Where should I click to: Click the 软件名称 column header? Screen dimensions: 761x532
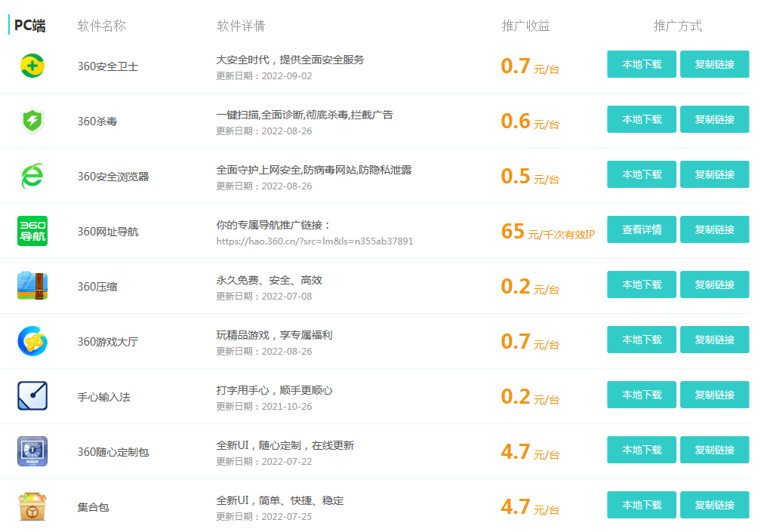pyautogui.click(x=101, y=26)
